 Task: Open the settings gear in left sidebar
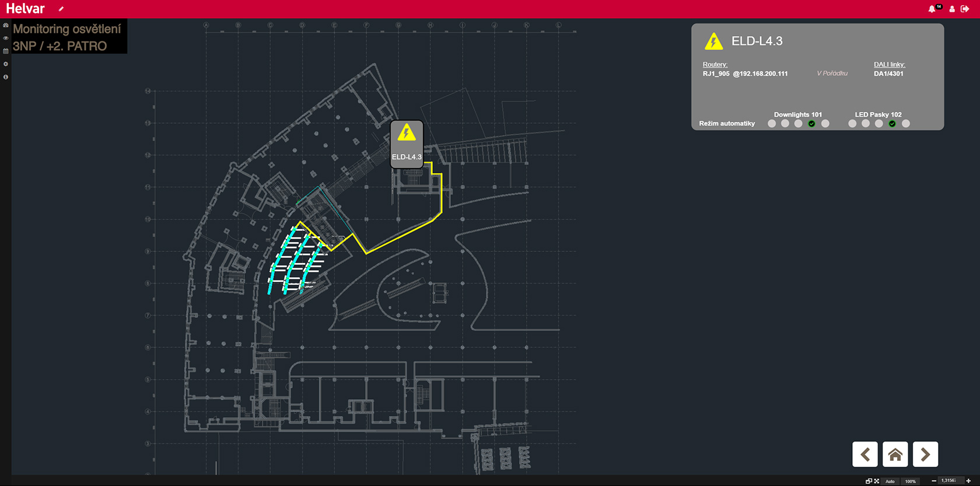click(6, 64)
